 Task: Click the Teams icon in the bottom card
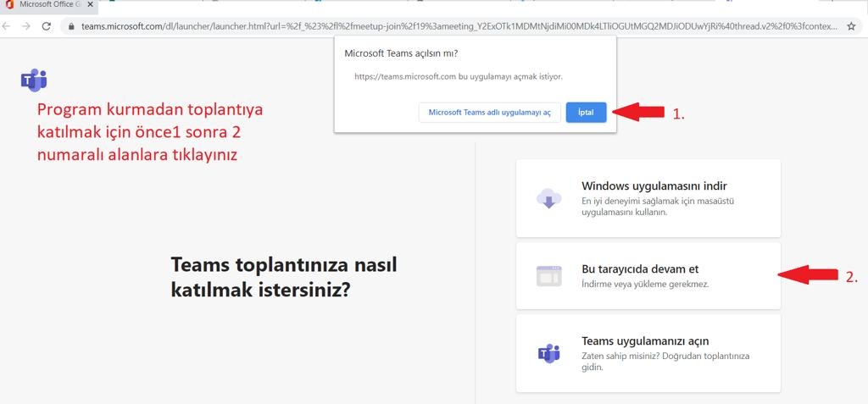tap(548, 353)
